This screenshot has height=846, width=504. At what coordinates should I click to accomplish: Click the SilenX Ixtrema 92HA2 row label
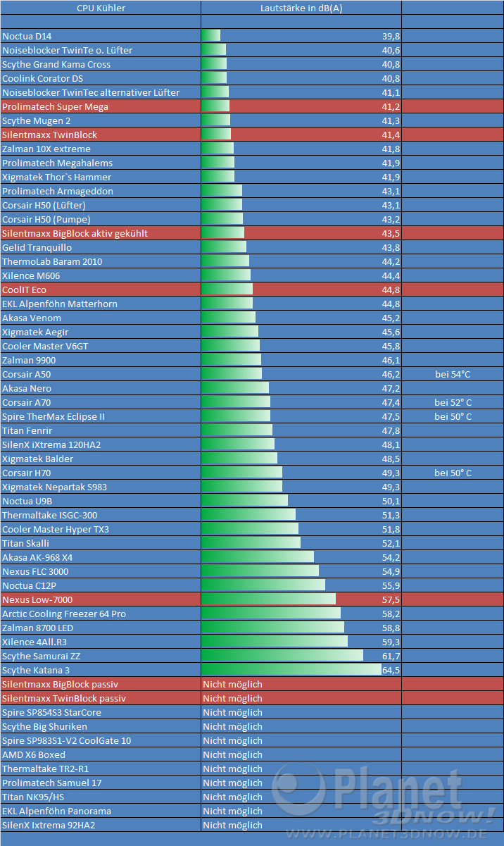point(48,825)
